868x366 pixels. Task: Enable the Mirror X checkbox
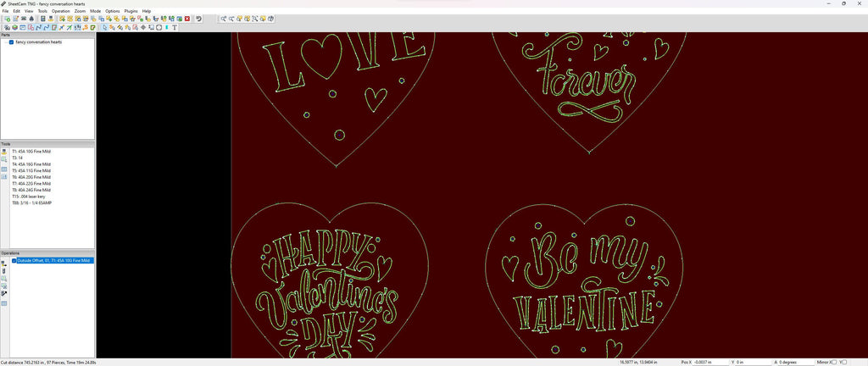834,362
